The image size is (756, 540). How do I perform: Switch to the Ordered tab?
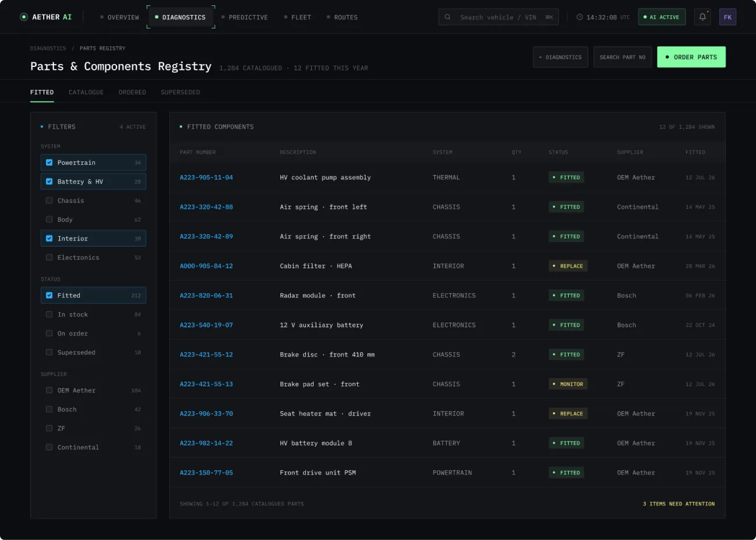click(133, 92)
